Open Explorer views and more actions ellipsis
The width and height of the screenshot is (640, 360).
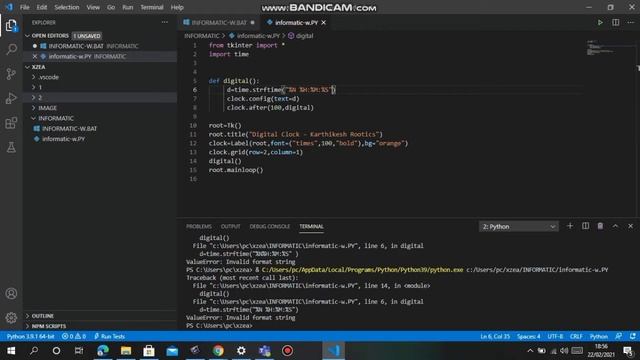coord(164,22)
